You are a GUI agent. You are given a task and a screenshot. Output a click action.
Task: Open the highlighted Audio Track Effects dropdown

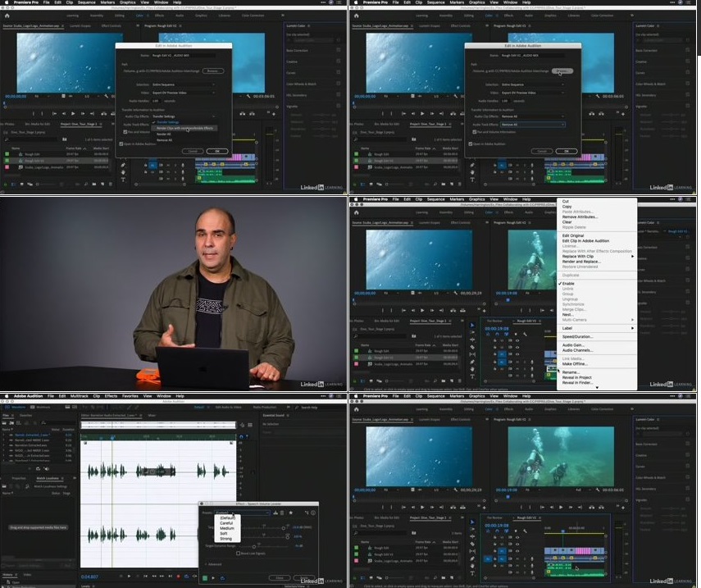click(x=532, y=125)
